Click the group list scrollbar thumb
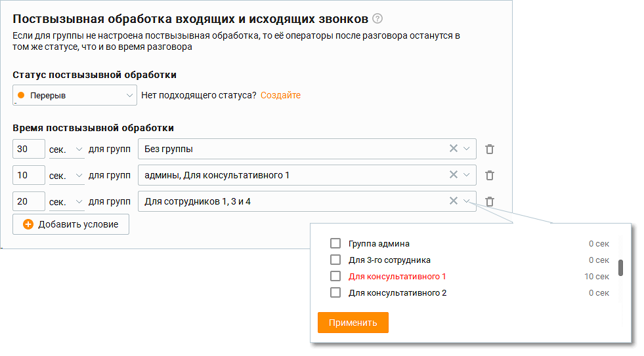This screenshot has height=356, width=644. coord(620,268)
